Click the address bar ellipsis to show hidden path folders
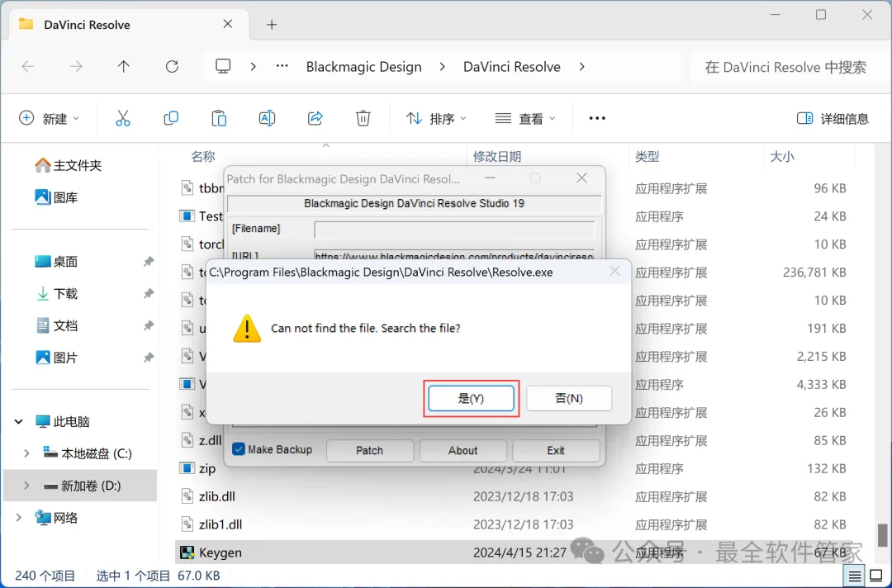892x588 pixels. 282,67
